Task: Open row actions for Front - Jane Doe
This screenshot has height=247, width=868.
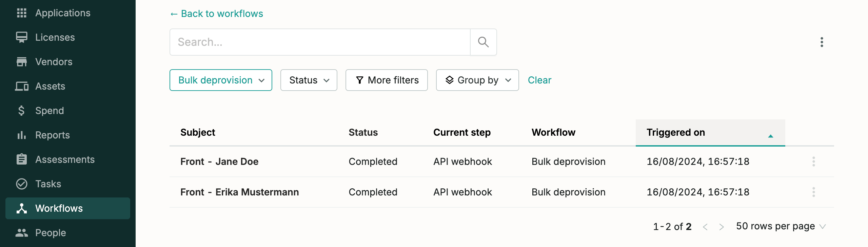Action: pyautogui.click(x=814, y=161)
